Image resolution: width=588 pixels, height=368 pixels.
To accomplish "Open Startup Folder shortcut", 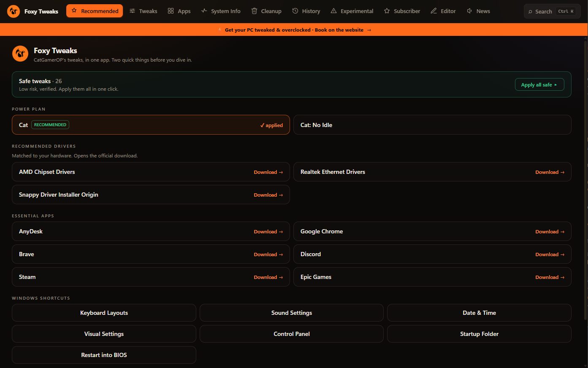I will coord(479,334).
